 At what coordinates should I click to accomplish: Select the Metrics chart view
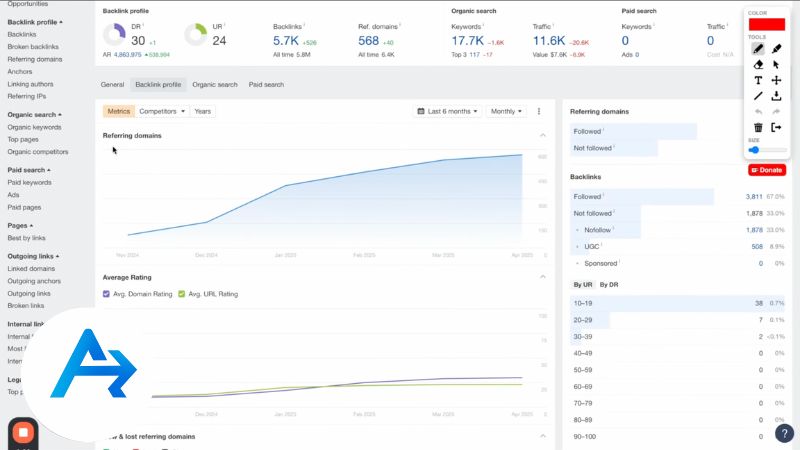tap(119, 111)
